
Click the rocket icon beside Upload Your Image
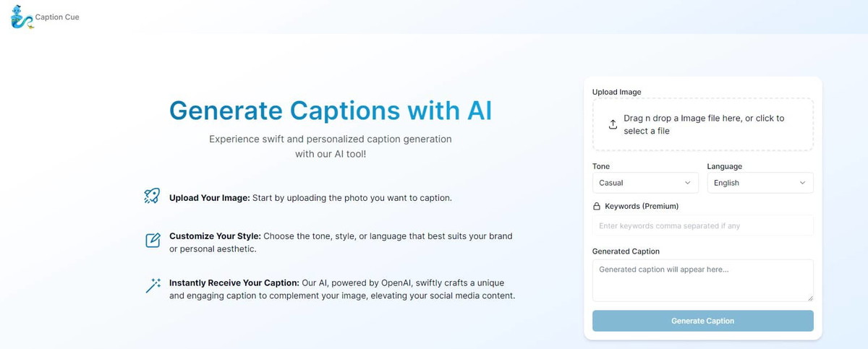tap(152, 196)
